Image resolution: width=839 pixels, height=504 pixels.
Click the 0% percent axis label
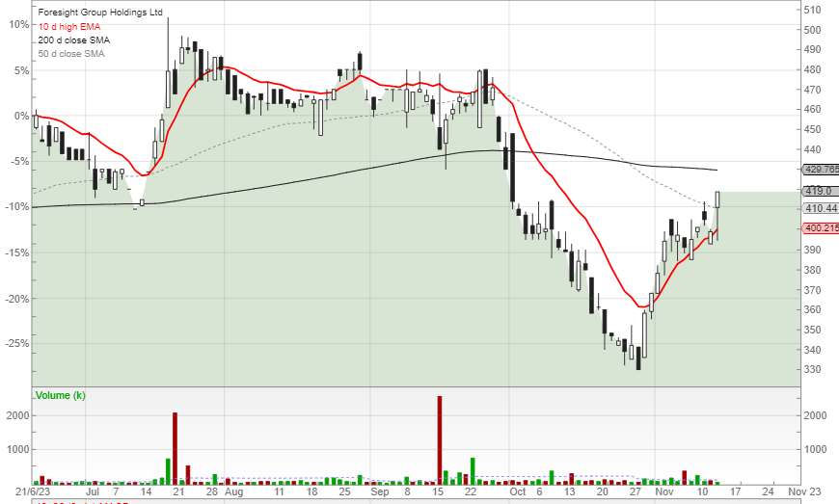coord(21,116)
